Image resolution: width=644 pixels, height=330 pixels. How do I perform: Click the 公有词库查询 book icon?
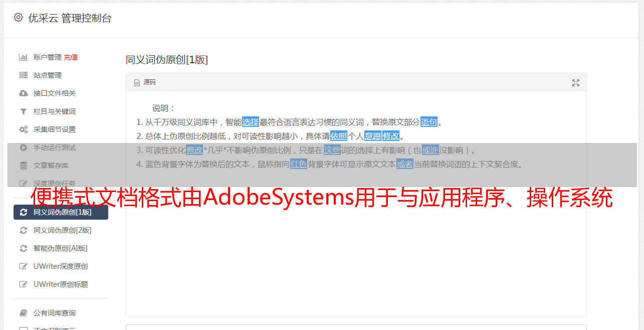[23, 313]
